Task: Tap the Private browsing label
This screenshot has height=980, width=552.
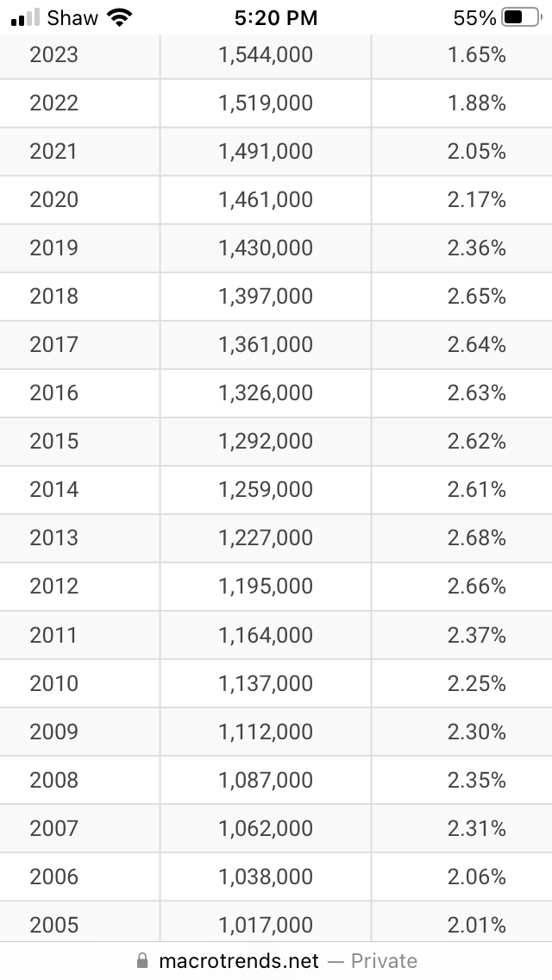Action: click(384, 961)
